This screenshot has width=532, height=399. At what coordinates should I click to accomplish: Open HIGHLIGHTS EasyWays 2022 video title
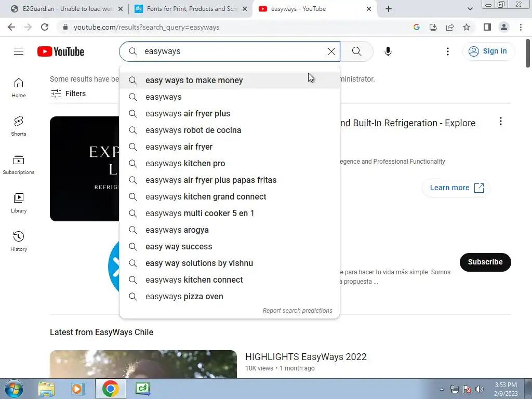tap(305, 357)
